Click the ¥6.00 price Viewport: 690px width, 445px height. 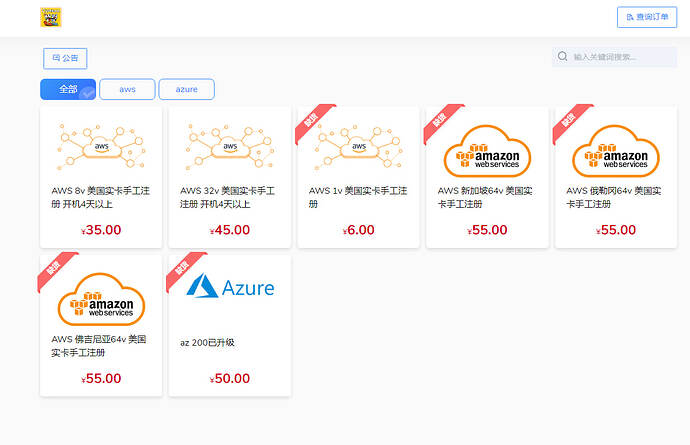[359, 230]
